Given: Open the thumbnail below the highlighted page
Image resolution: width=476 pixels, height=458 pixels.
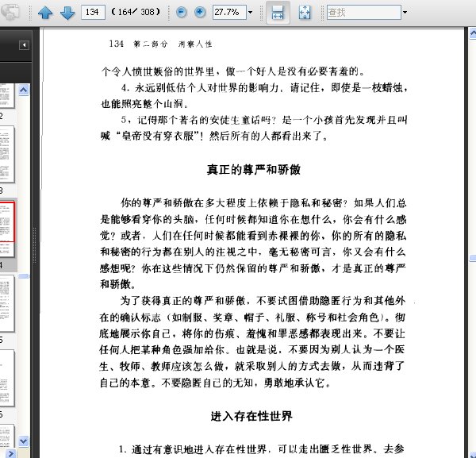Looking at the screenshot, I should [7, 302].
